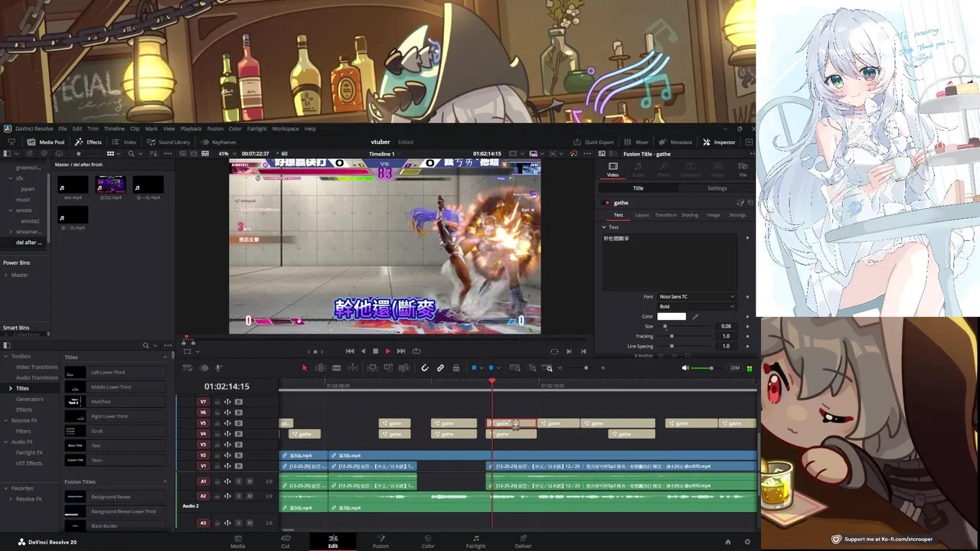This screenshot has height=551, width=980.
Task: Toggle the DIM audio button
Action: pyautogui.click(x=735, y=368)
